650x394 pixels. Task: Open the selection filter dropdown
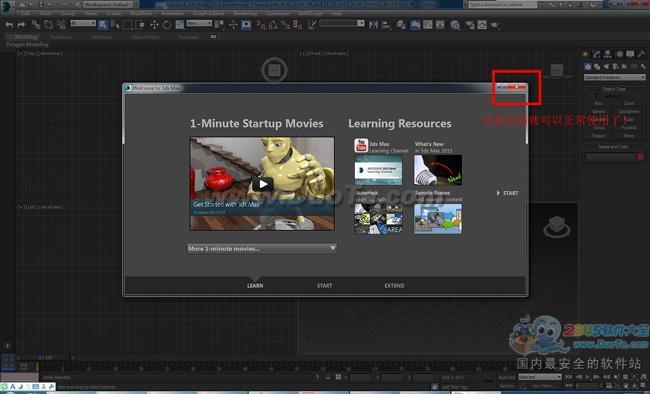[83, 23]
